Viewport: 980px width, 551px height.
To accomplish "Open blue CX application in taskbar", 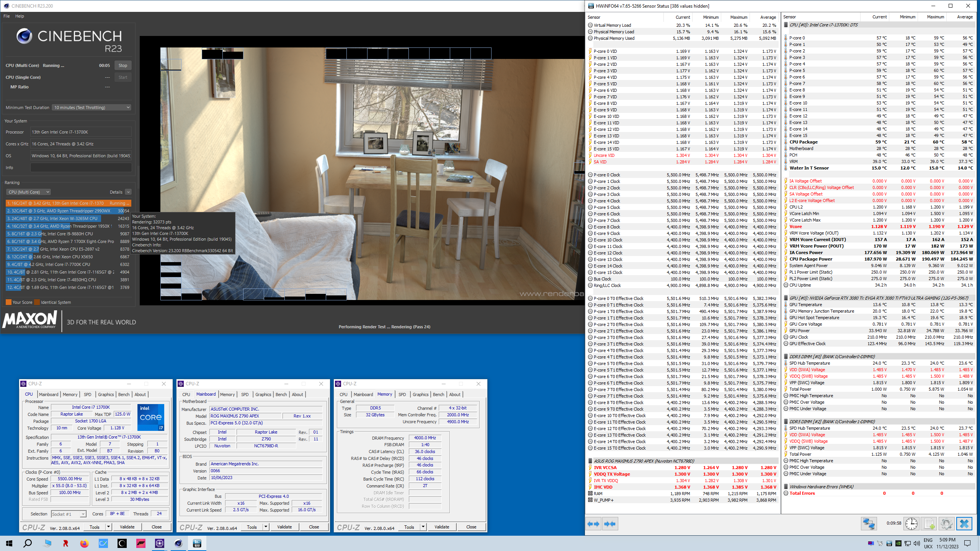I will [x=103, y=543].
